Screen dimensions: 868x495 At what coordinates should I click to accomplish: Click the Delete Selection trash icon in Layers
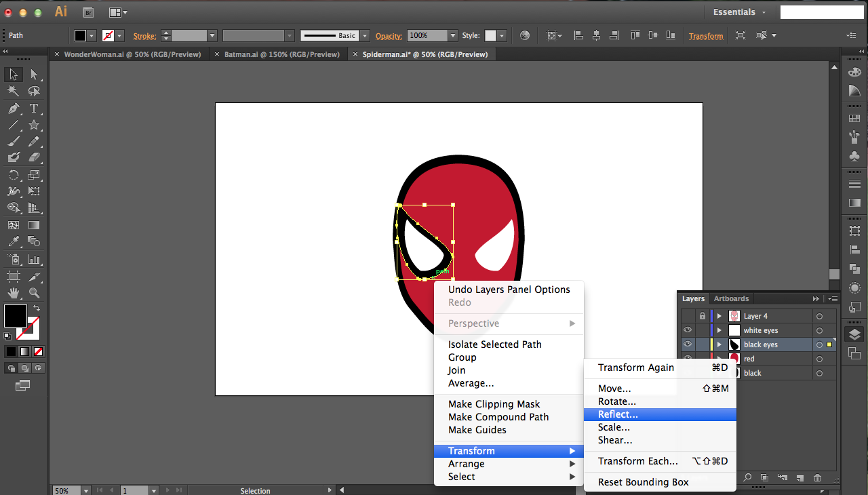pyautogui.click(x=817, y=478)
